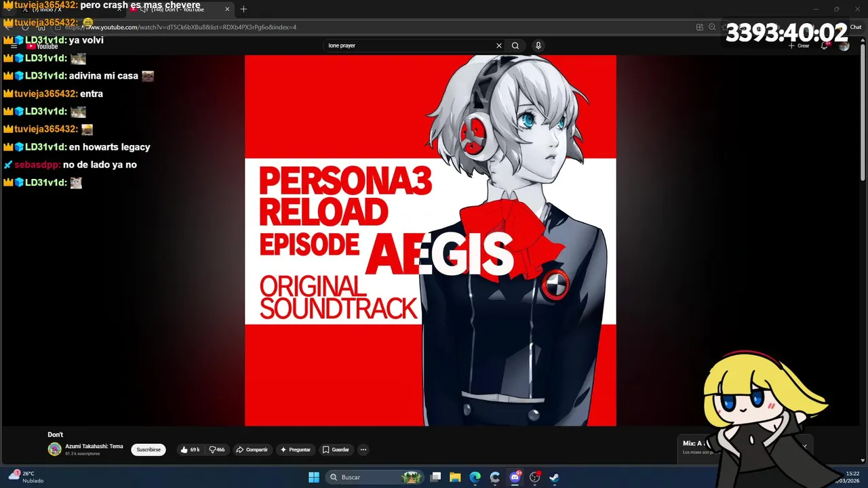
Task: Open the three-dot more actions menu
Action: coord(363,449)
